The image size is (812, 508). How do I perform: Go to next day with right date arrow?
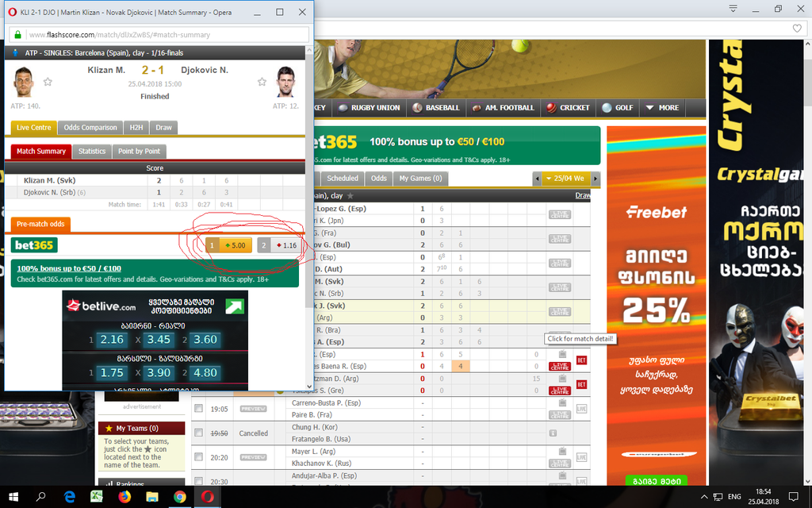pyautogui.click(x=596, y=179)
